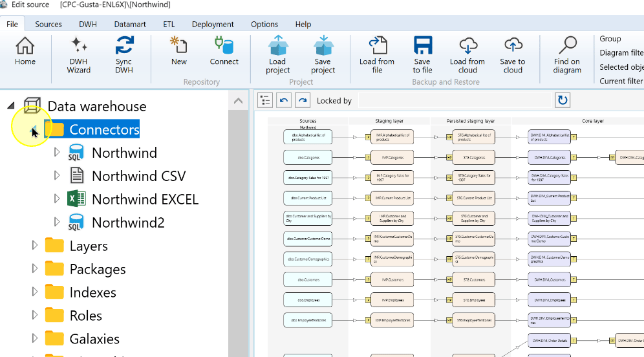Click the Group option in ribbon
The width and height of the screenshot is (644, 357).
tap(610, 39)
